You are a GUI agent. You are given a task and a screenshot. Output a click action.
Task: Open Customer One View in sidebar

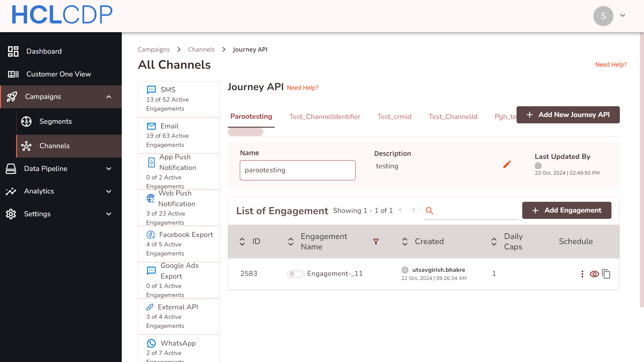58,74
